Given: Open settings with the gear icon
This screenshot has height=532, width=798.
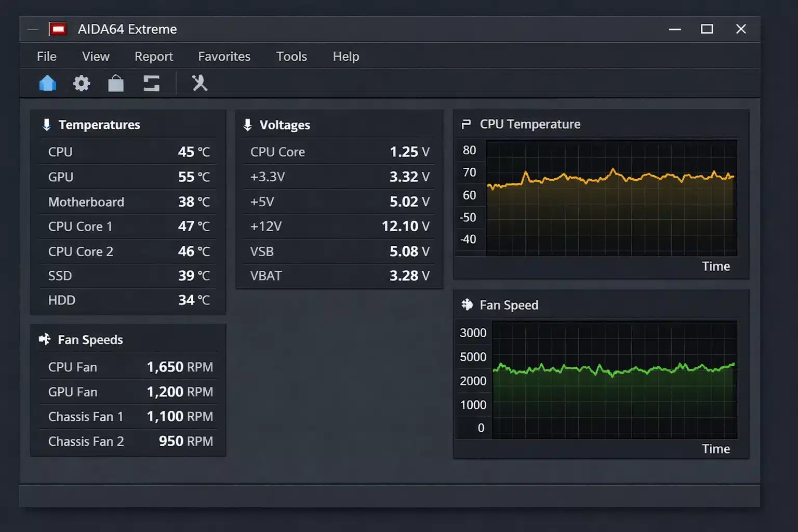Looking at the screenshot, I should pyautogui.click(x=82, y=83).
